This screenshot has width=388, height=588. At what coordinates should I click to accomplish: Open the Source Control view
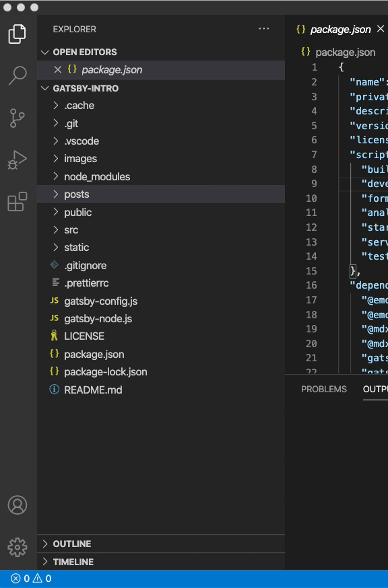18,118
